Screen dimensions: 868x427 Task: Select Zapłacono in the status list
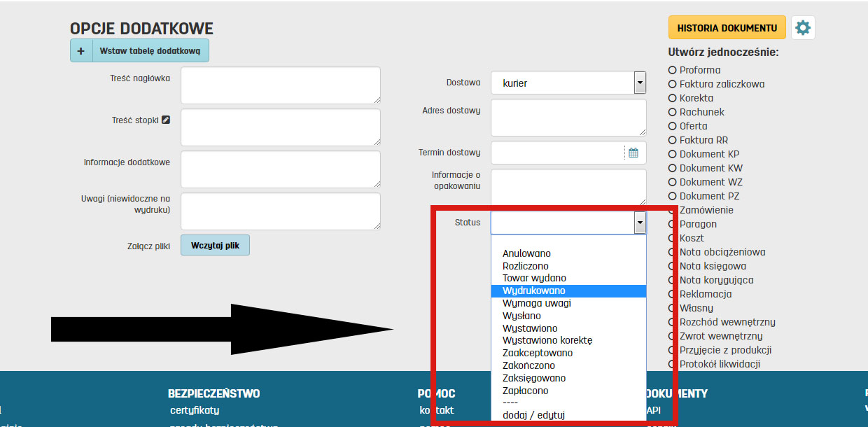[526, 391]
